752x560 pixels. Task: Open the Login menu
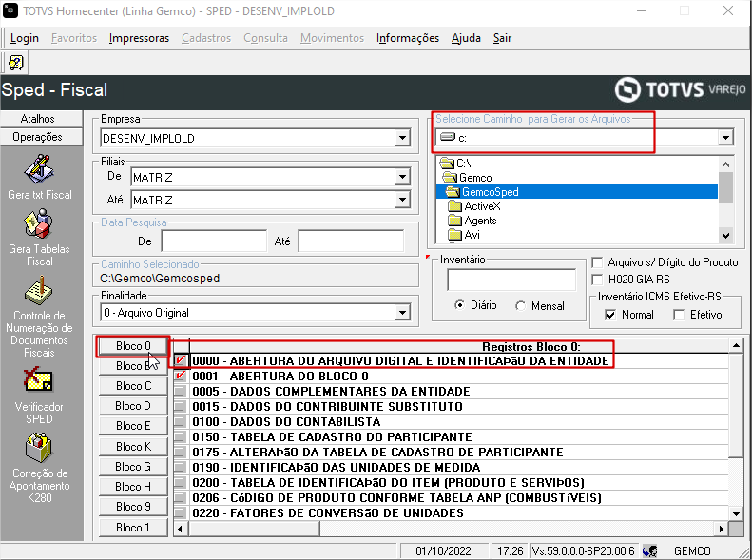pos(25,38)
